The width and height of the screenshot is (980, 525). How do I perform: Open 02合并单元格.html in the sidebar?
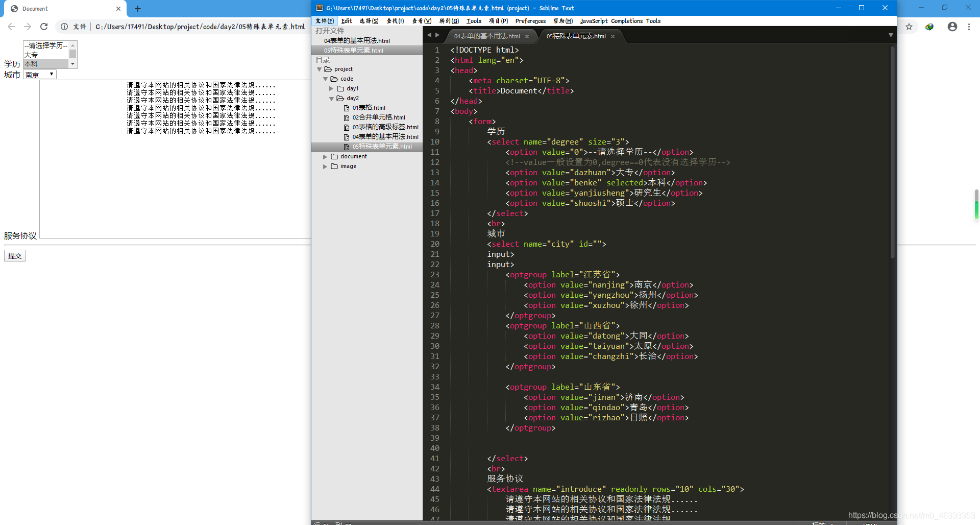[x=379, y=117]
